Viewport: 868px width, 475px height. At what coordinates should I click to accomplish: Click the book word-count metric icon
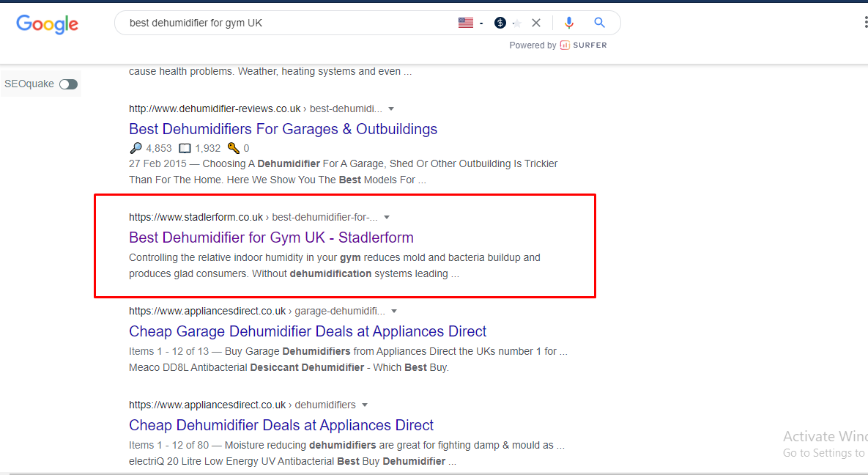tap(185, 148)
